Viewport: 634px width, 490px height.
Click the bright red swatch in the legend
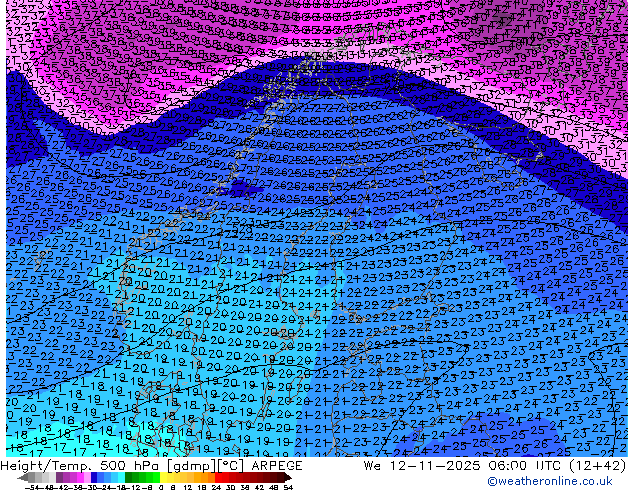pyautogui.click(x=218, y=477)
